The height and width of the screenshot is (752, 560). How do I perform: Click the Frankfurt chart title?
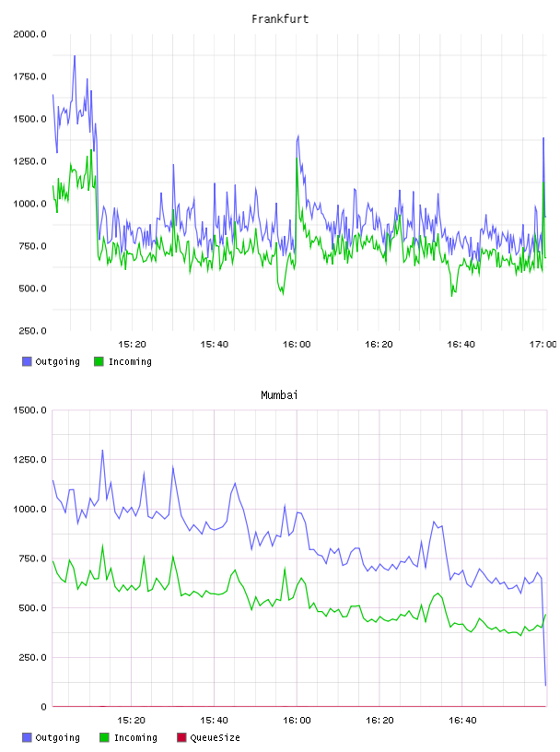[x=280, y=19]
